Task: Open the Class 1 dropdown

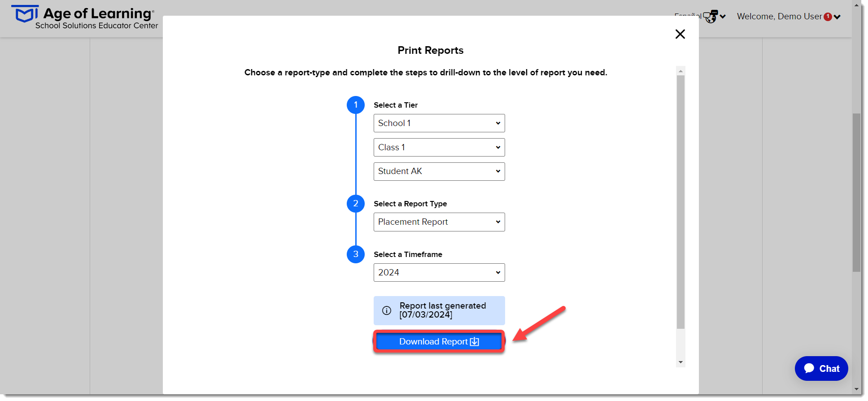Action: 439,147
